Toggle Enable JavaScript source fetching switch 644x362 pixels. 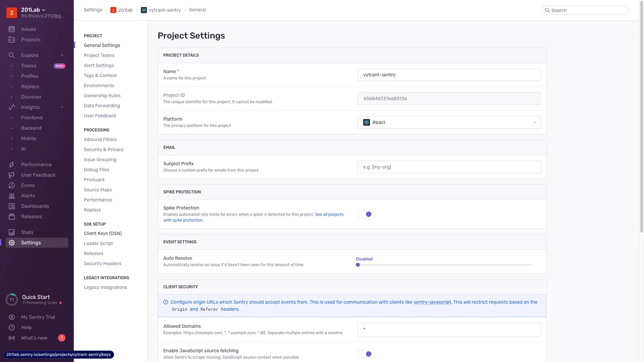365,354
